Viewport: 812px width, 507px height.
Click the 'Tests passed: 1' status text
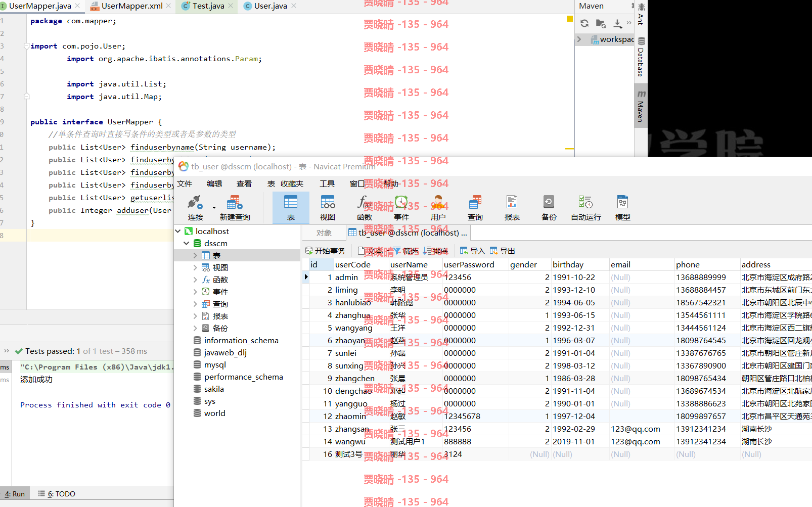[53, 351]
